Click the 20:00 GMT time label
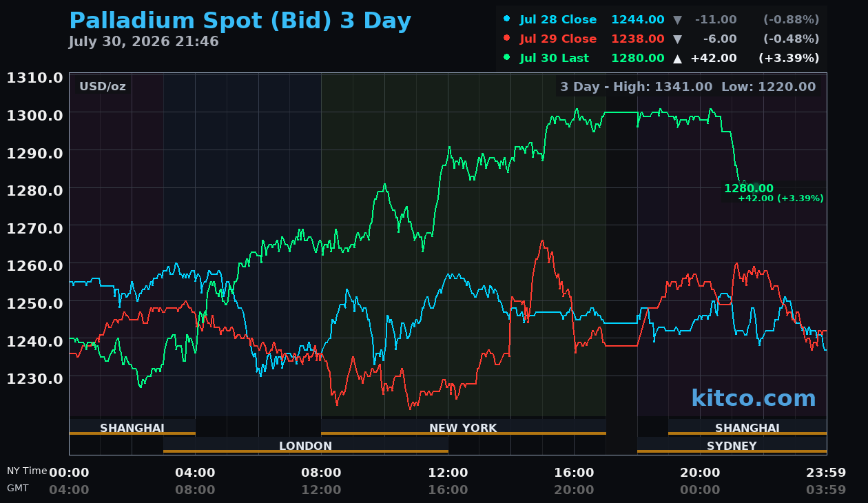The width and height of the screenshot is (868, 503). point(574,490)
